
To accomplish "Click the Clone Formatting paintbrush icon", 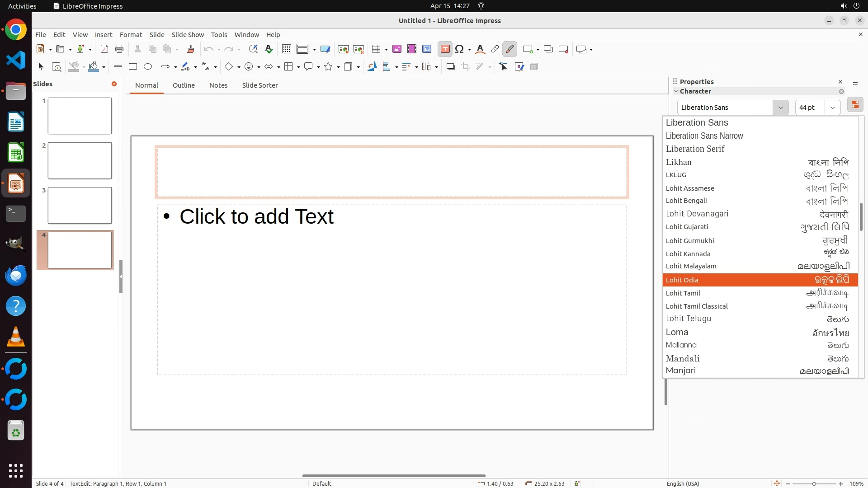I will (190, 49).
